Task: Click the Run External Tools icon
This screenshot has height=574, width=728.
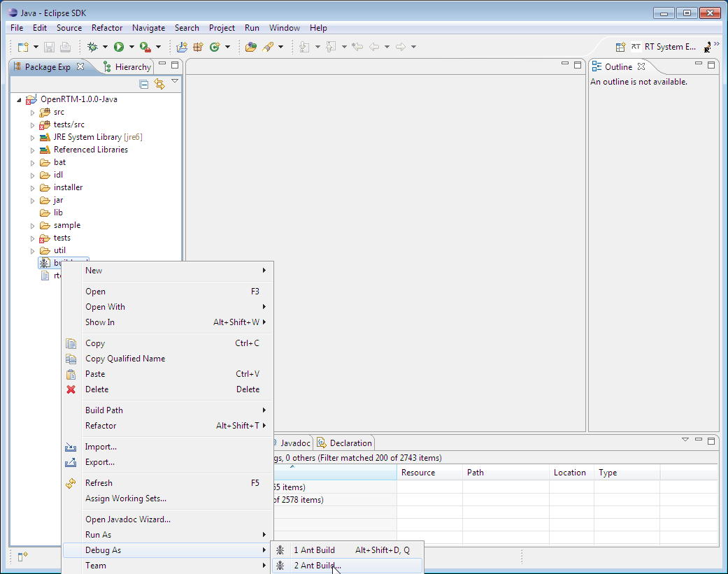Action: 145,47
